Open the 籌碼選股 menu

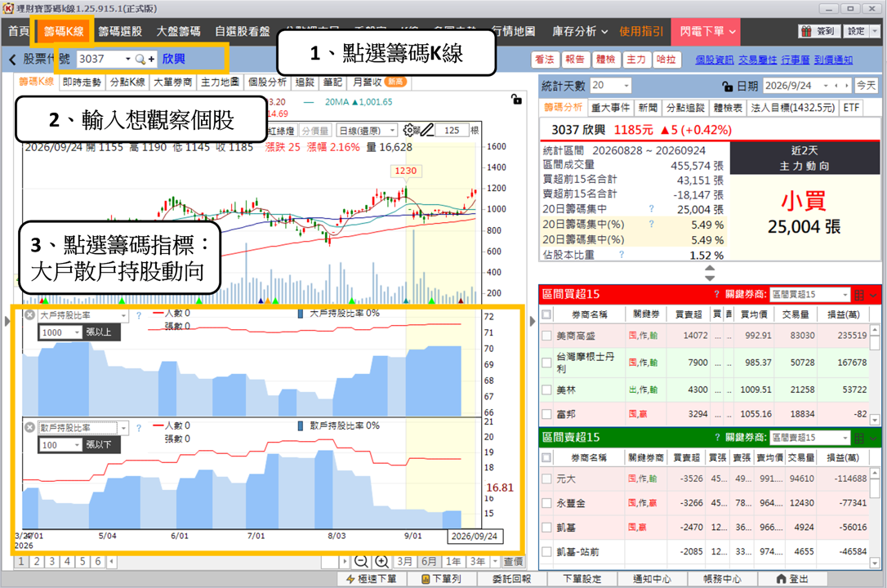click(x=120, y=32)
